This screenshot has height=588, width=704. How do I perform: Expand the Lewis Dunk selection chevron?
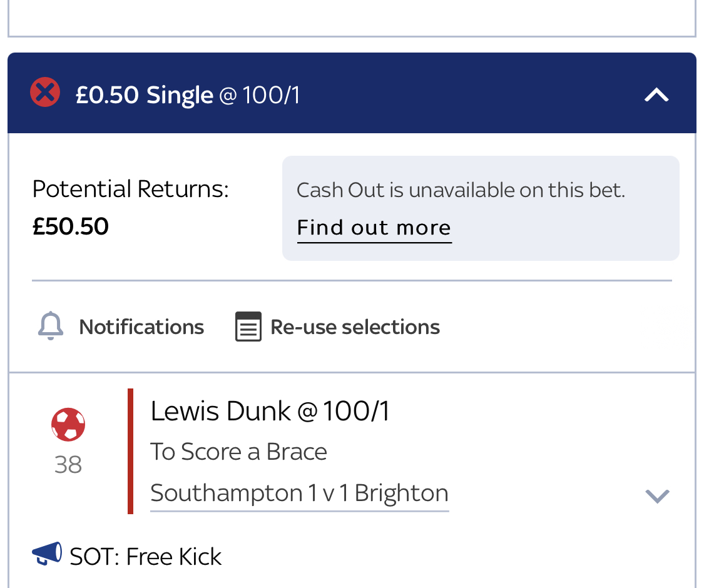pos(657,497)
